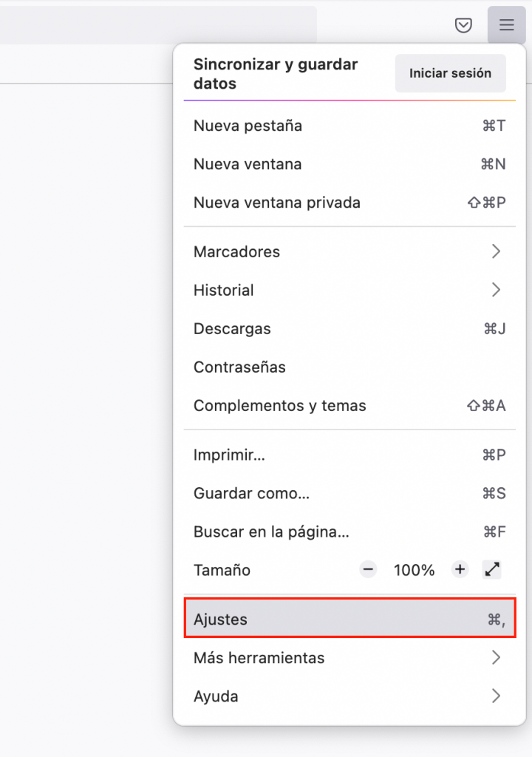Expand the Historial submenu arrow

click(x=496, y=291)
